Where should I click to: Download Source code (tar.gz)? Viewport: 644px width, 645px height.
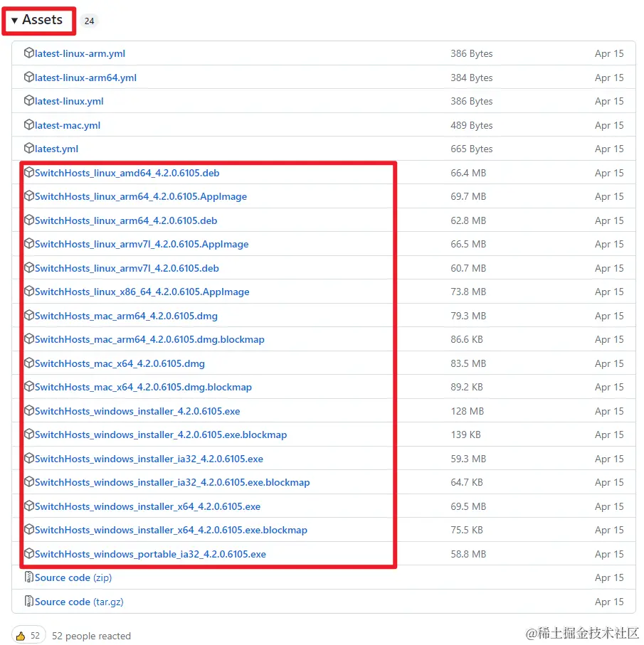[x=79, y=602]
